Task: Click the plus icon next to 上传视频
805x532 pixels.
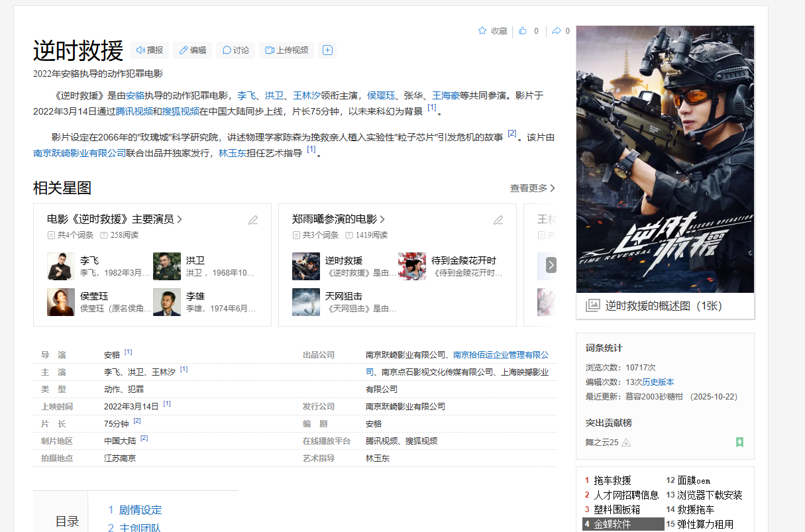Action: 327,50
